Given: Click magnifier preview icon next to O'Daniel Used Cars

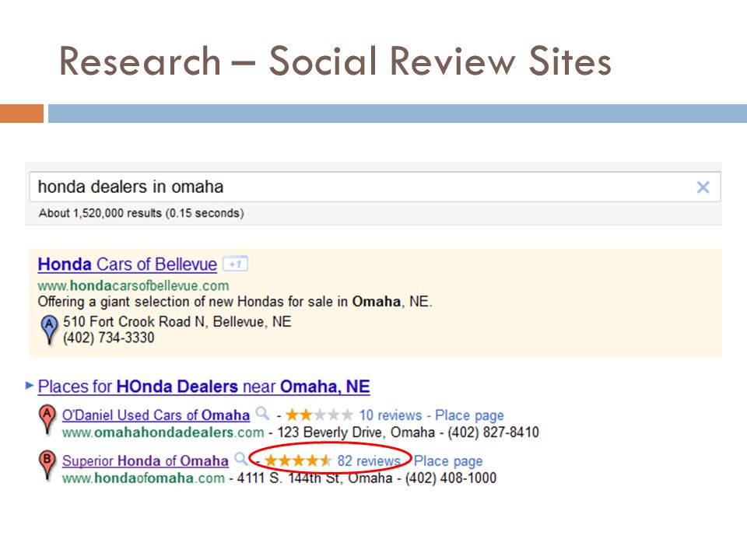Looking at the screenshot, I should tap(262, 413).
